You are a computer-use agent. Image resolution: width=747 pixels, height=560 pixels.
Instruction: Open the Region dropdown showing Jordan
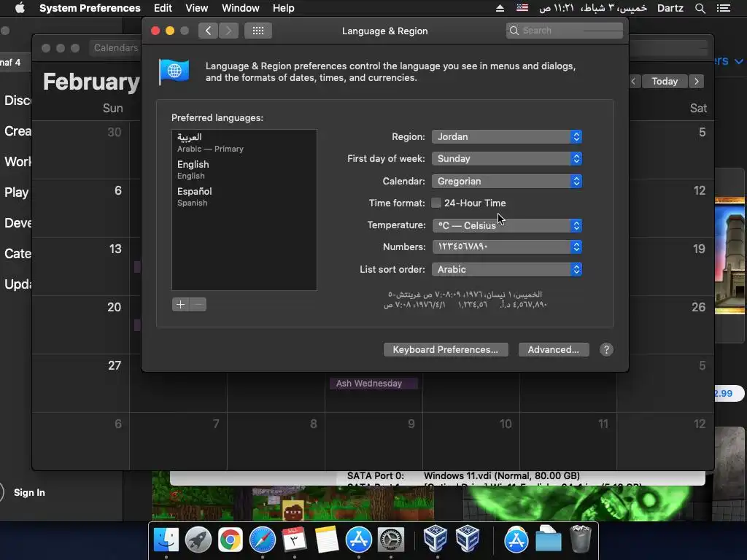tap(507, 136)
